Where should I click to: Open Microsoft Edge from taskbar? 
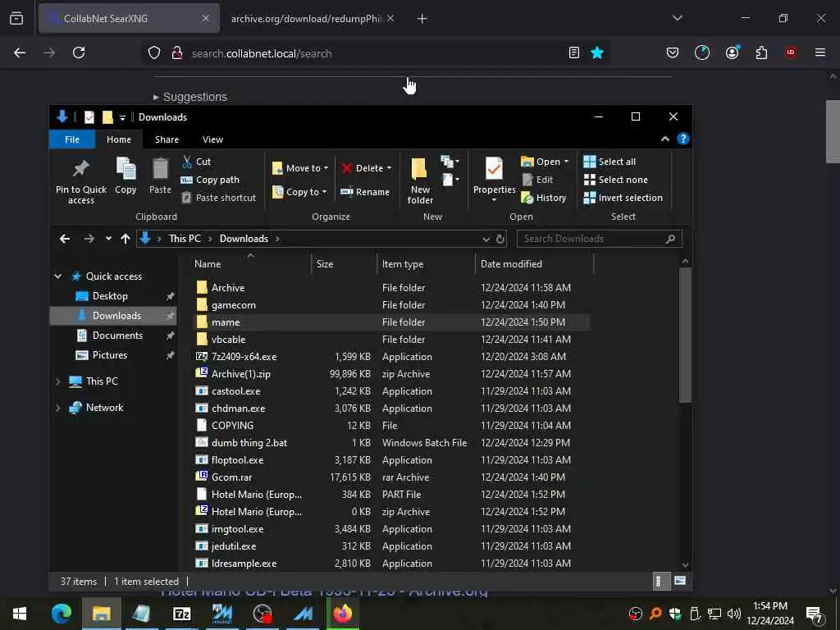pos(61,614)
